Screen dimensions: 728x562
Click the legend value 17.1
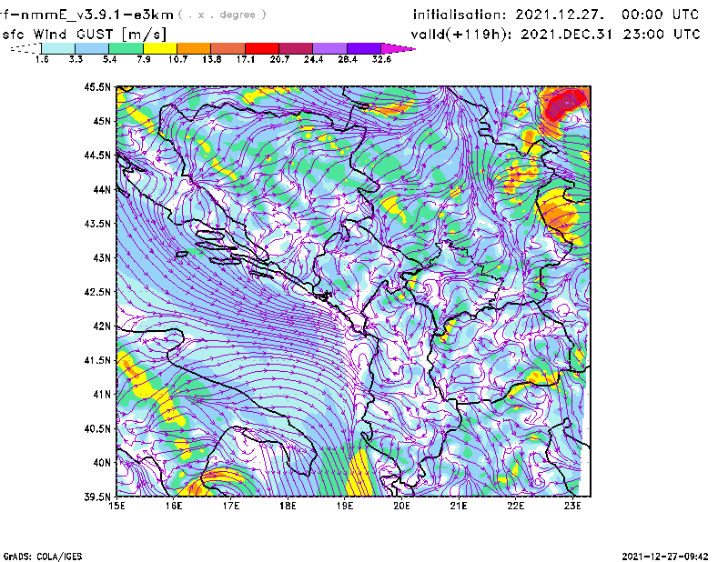coord(246,59)
